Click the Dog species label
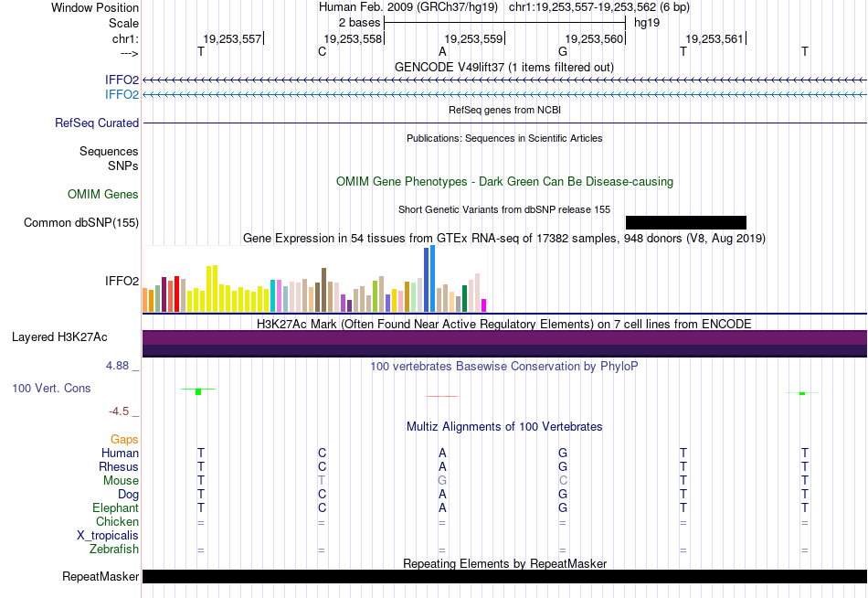 coord(128,495)
